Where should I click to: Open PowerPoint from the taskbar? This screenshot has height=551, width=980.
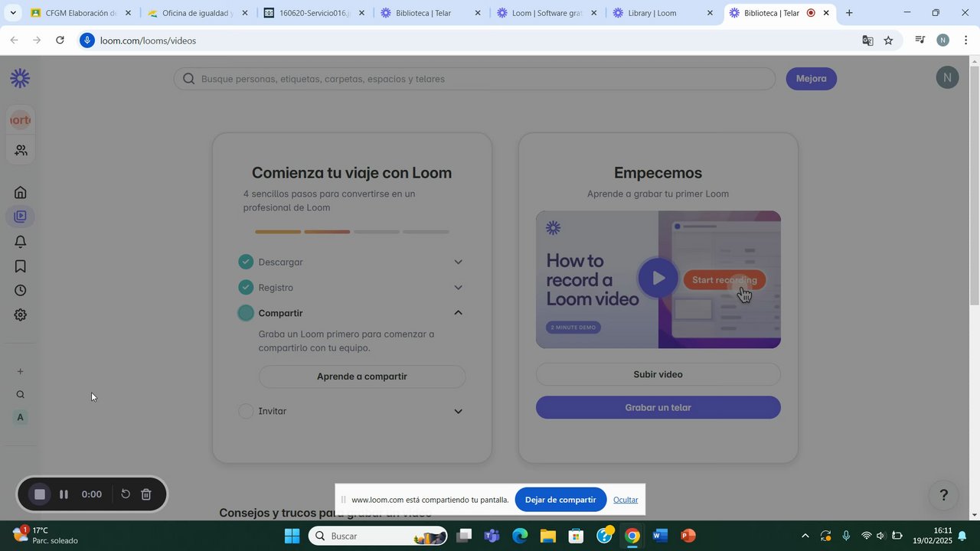(688, 536)
